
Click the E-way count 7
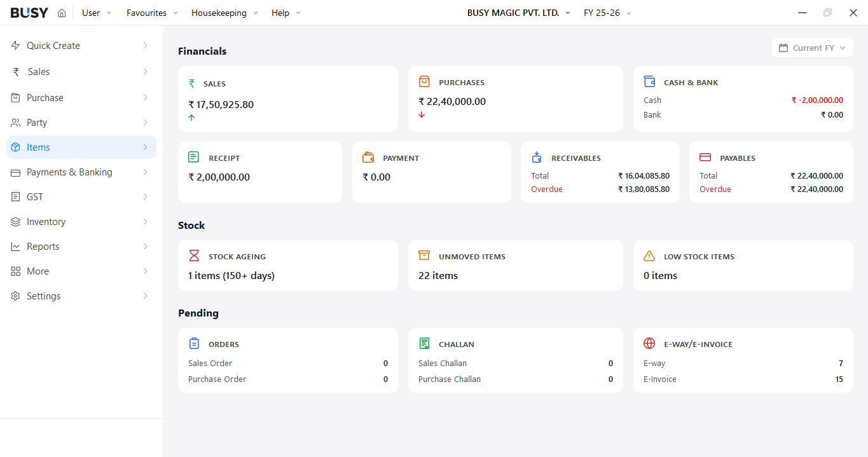pos(841,364)
